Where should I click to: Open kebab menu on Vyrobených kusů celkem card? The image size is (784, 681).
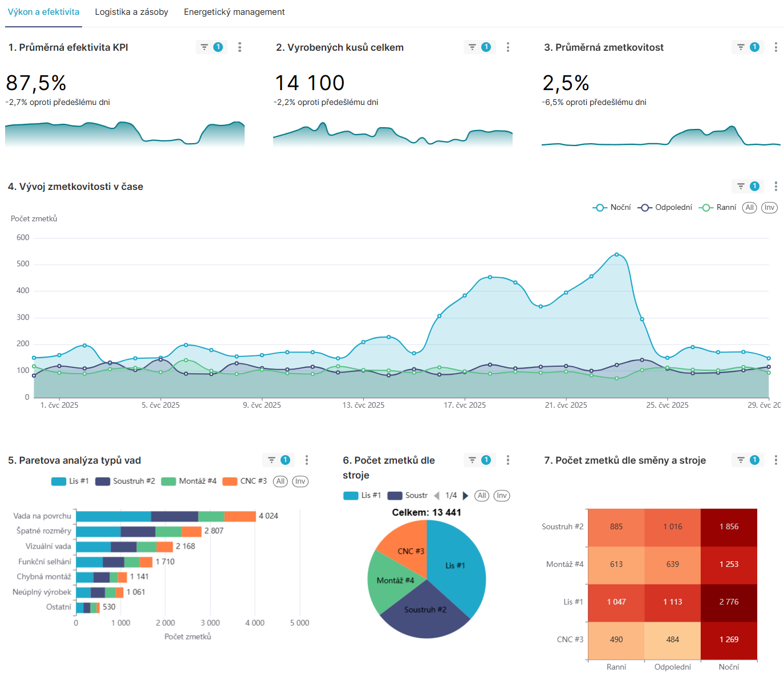508,47
